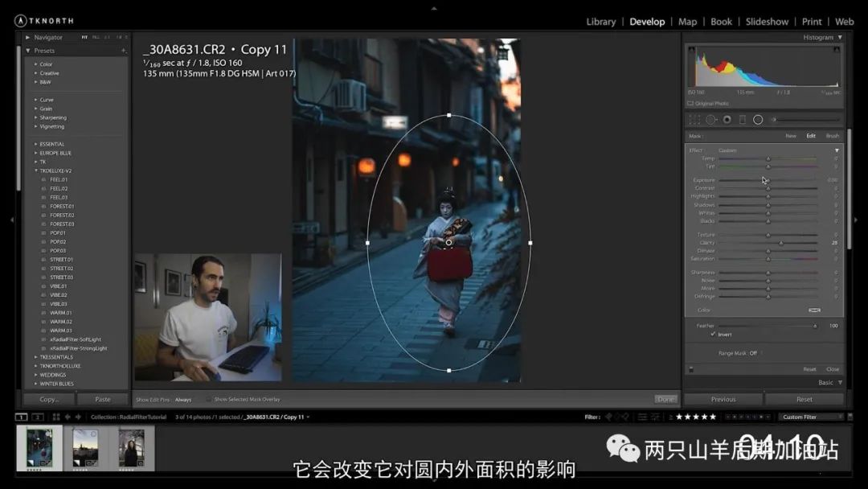Uncheck the Invert checkbox
Image resolution: width=868 pixels, height=489 pixels.
[x=713, y=335]
